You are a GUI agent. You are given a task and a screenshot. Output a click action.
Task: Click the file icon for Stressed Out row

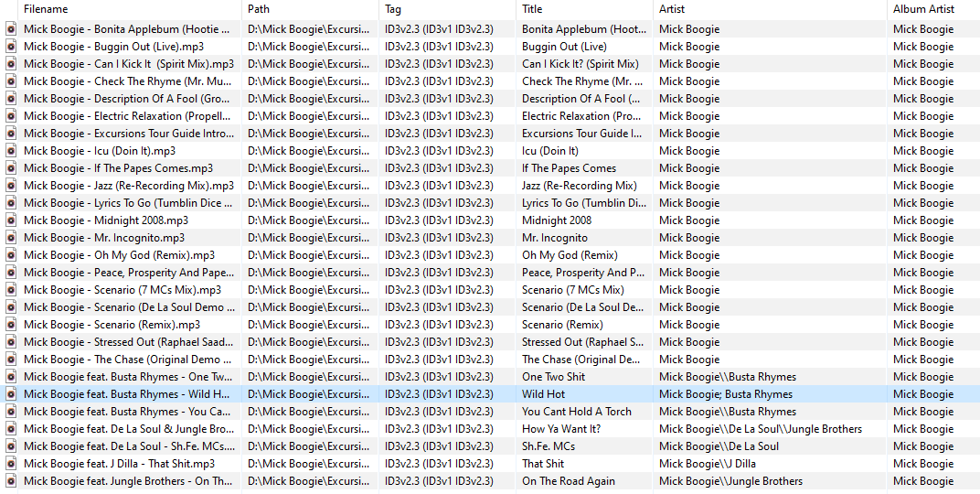coord(11,342)
